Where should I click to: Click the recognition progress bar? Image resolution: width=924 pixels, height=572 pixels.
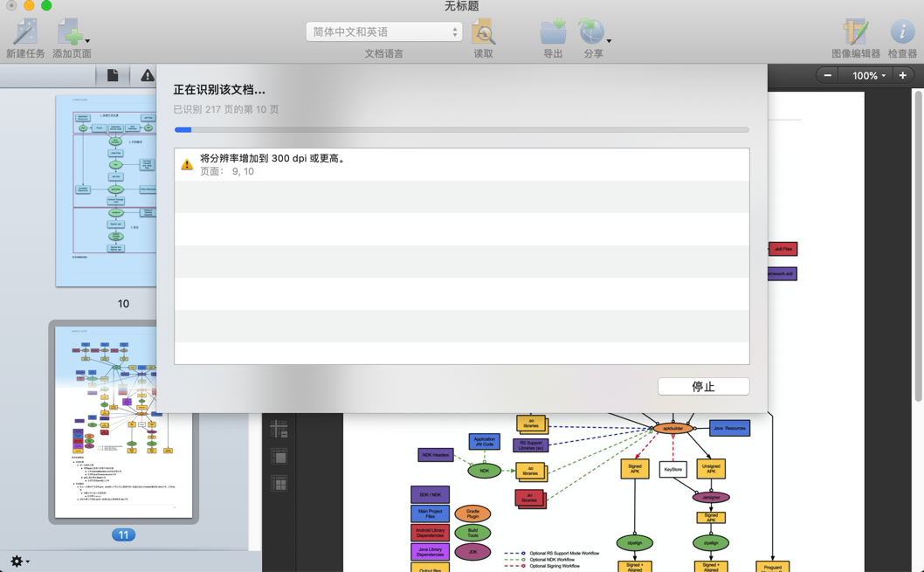tap(462, 129)
